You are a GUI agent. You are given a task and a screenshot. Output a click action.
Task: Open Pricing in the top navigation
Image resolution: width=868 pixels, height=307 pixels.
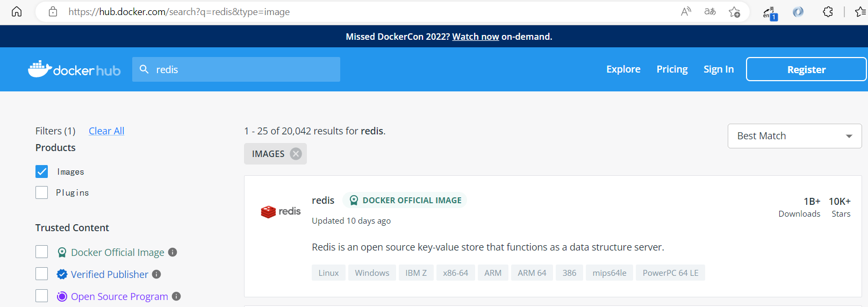point(672,69)
